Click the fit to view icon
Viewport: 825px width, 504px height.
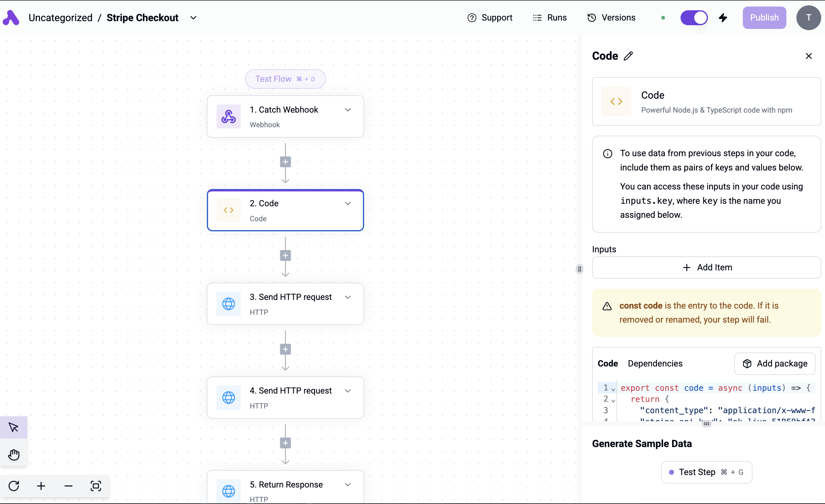click(x=96, y=486)
